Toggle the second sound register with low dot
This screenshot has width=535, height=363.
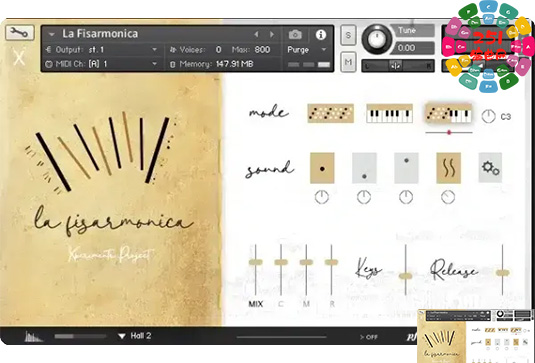[364, 168]
